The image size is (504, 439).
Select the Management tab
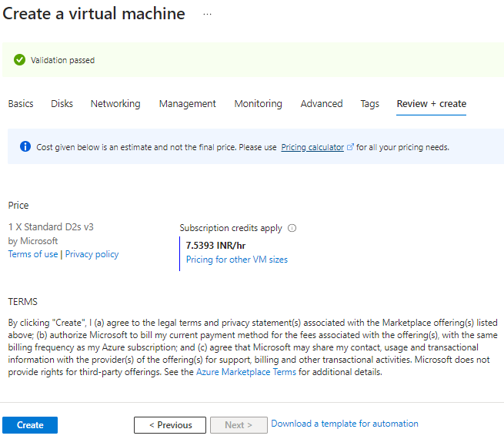click(188, 104)
